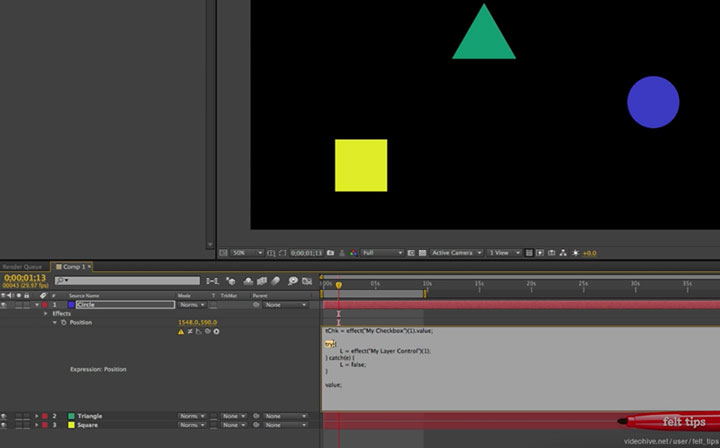The height and width of the screenshot is (448, 720).
Task: Expand the Triangle layer twirl arrow
Action: coord(37,416)
